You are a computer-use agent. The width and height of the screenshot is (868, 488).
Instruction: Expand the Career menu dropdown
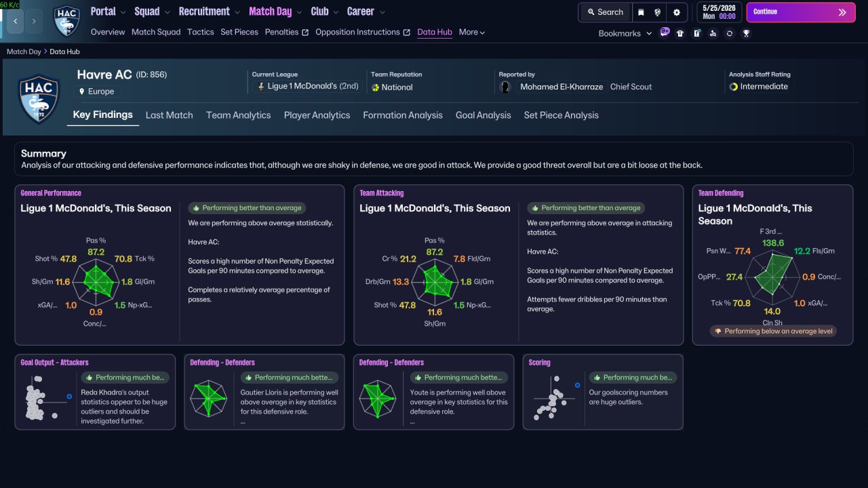pos(382,12)
